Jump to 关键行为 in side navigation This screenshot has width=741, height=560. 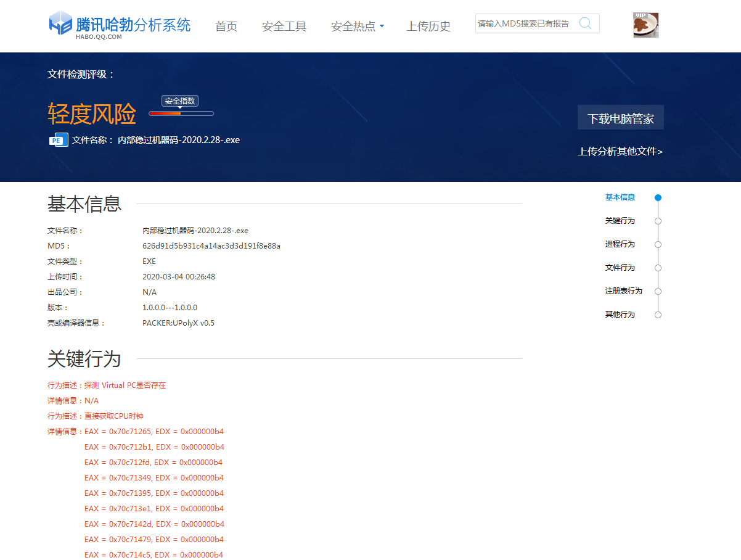coord(620,221)
